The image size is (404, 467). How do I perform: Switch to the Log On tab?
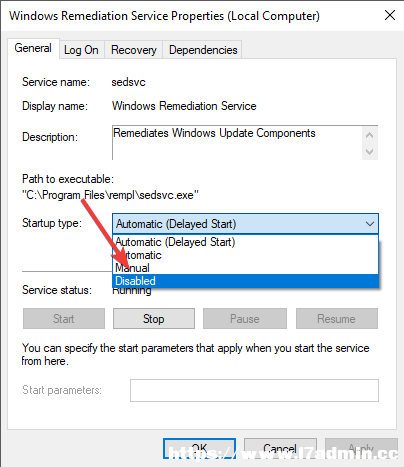click(x=81, y=50)
